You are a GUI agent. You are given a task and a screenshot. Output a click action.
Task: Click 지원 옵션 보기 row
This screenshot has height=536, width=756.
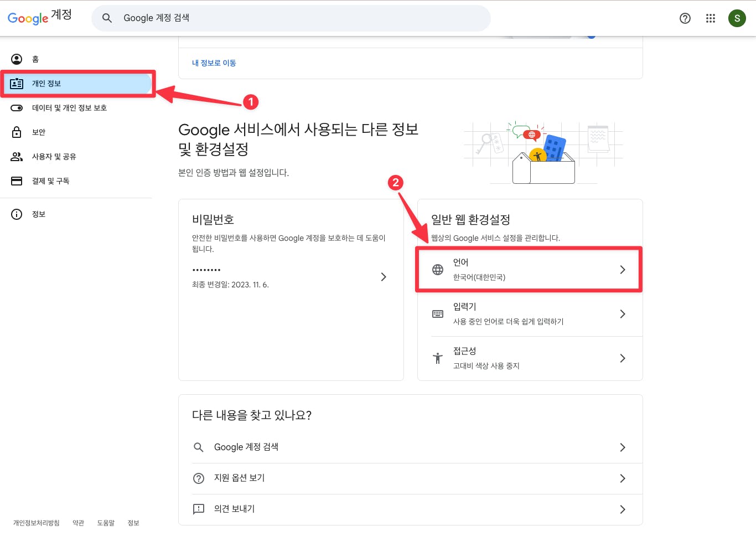[239, 478]
